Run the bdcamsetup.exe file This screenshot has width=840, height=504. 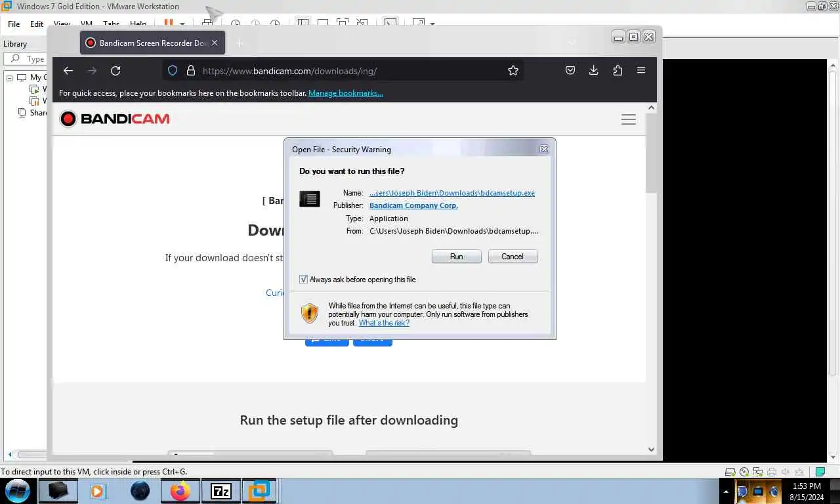(x=457, y=257)
